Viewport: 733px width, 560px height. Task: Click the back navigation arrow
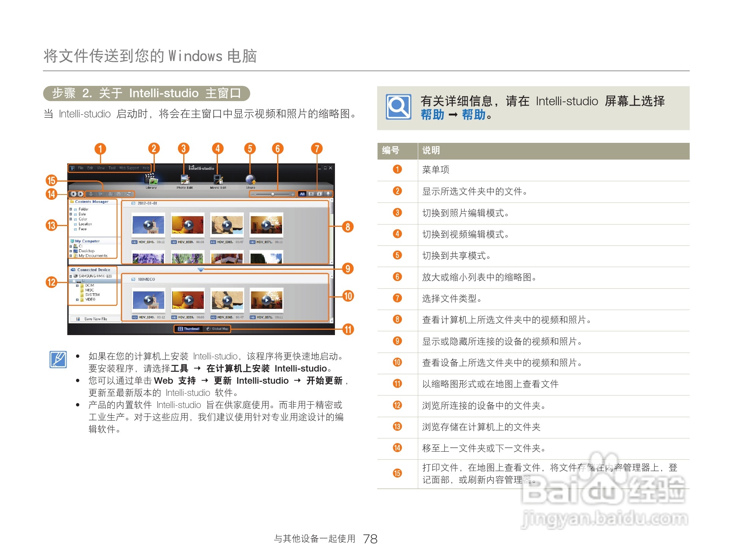74,194
